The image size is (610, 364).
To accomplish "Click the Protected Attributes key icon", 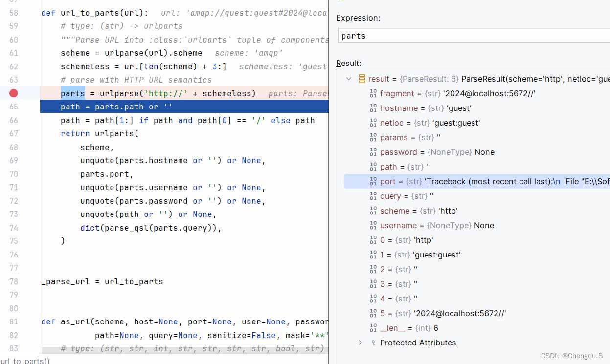I will [373, 343].
